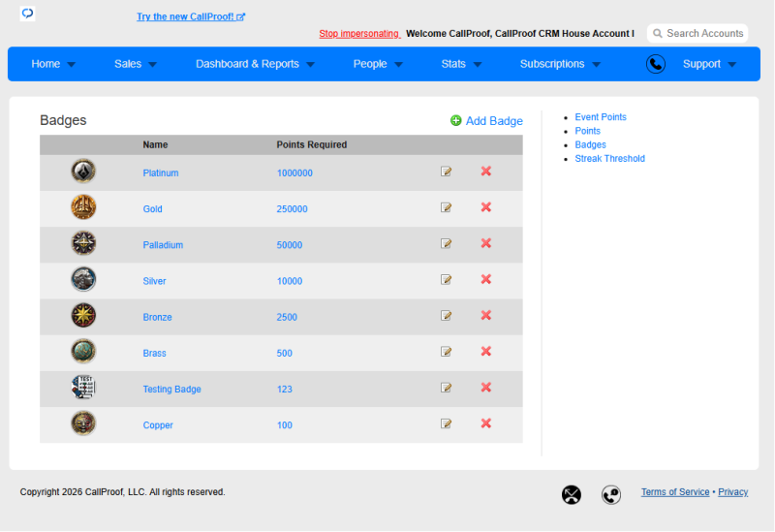Expand the Home menu arrow

[x=71, y=65]
